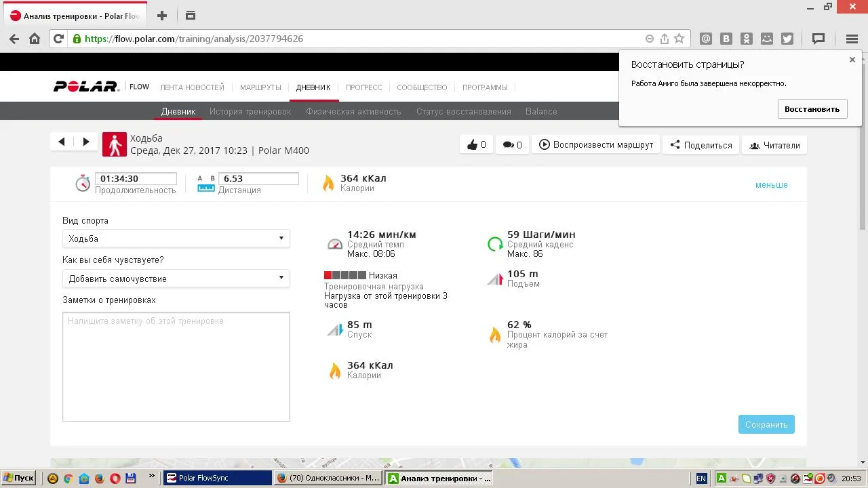Go to next training with right arrow
The image size is (868, 488).
(86, 142)
